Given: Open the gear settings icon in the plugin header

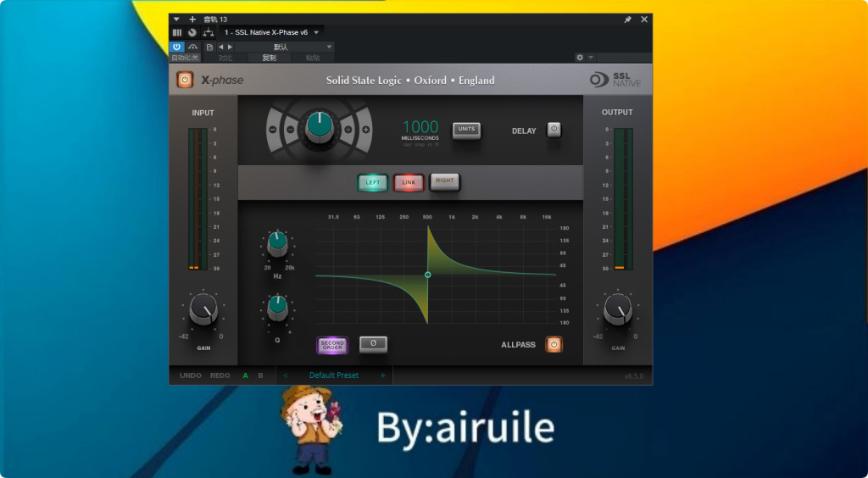Looking at the screenshot, I should [x=580, y=58].
